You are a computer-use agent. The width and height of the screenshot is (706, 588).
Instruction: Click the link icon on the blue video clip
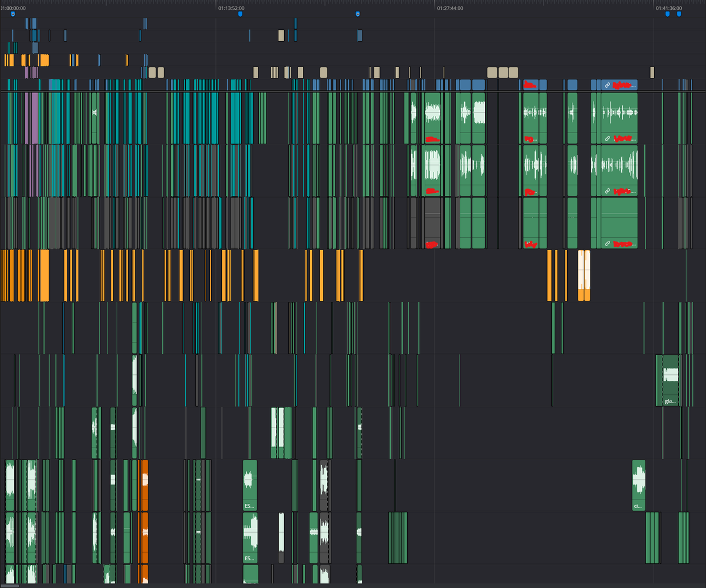(608, 85)
